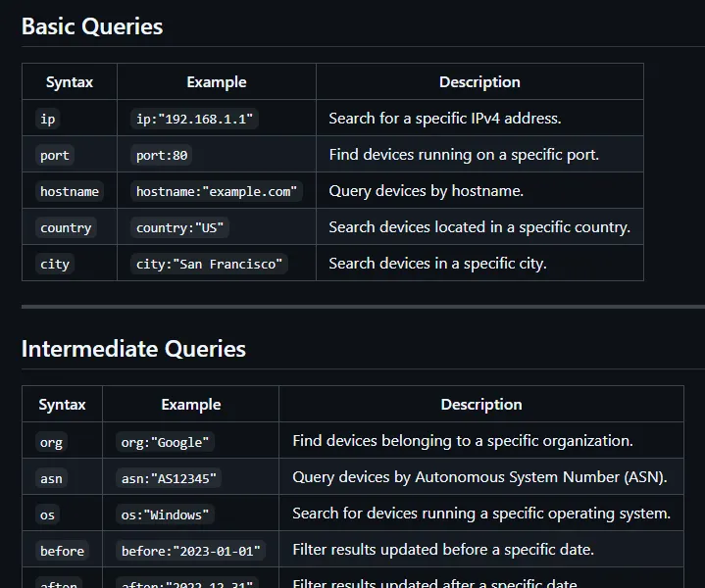Click 'Search for a specific IPv4 address.' description
Viewport: 705px width, 588px height.
(x=445, y=119)
